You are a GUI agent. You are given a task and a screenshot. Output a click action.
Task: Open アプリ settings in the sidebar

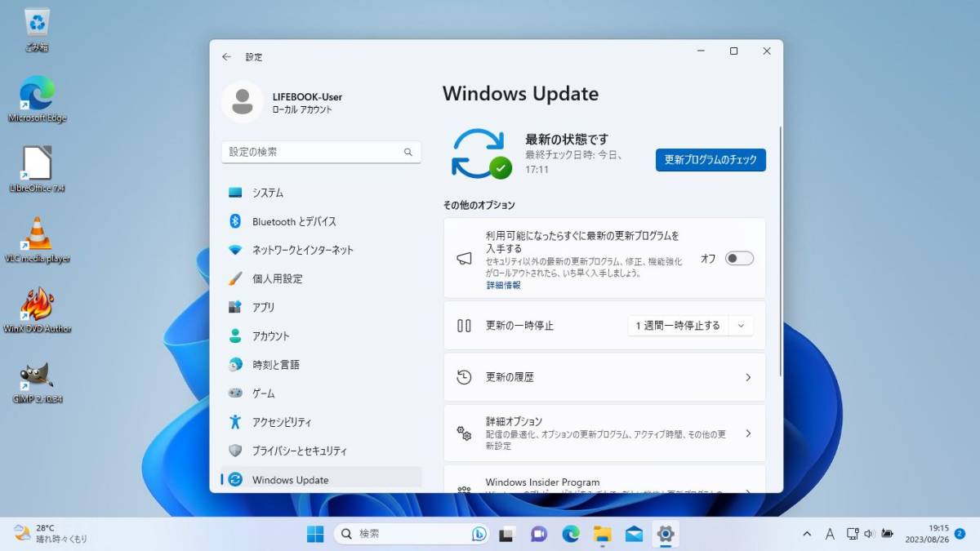tap(321, 307)
